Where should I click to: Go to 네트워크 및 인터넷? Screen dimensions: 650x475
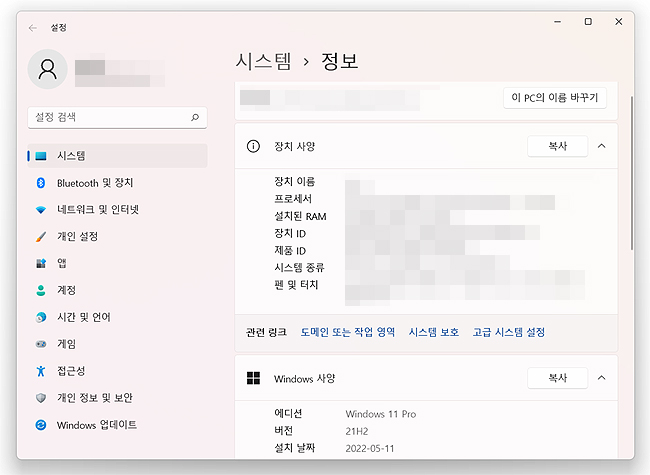[x=117, y=210]
